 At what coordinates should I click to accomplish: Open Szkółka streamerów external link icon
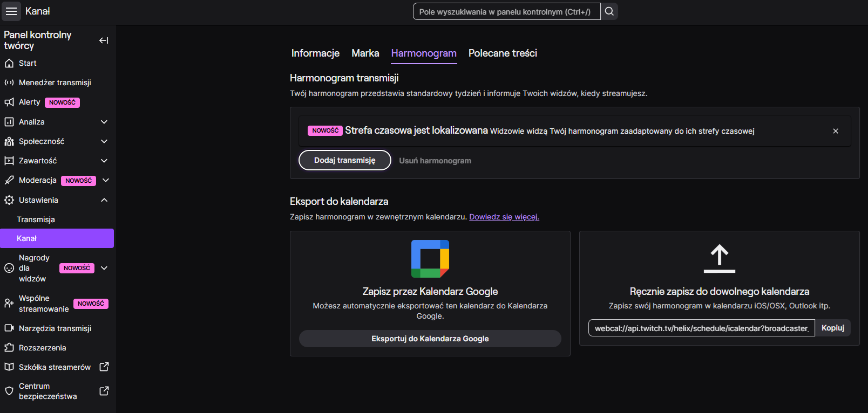[x=104, y=367]
